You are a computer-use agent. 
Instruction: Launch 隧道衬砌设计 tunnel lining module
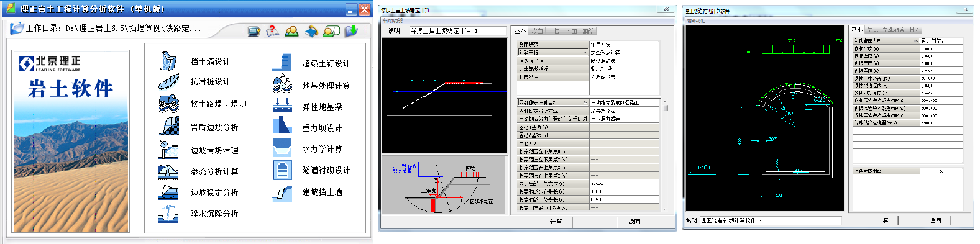click(x=326, y=170)
